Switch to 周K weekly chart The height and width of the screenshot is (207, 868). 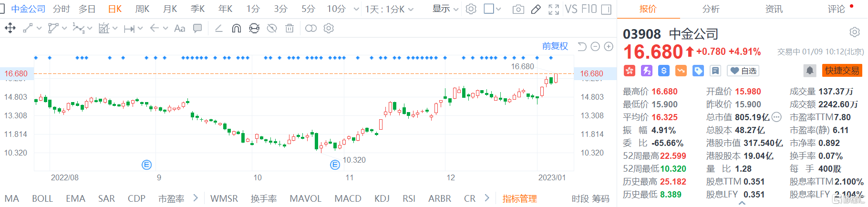click(143, 9)
